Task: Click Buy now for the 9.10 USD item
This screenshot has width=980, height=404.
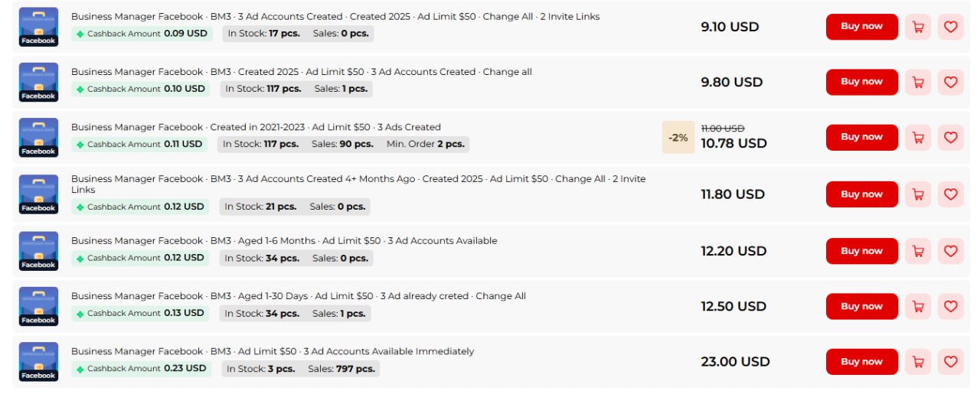Action: (861, 27)
